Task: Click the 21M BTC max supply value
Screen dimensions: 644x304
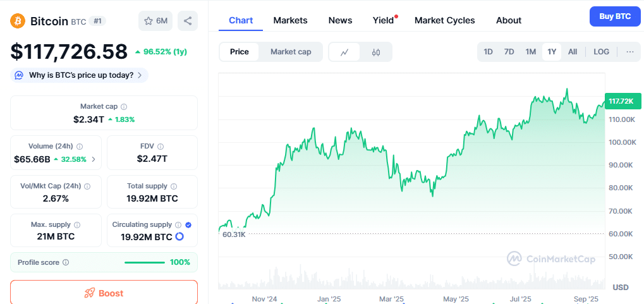Action: pyautogui.click(x=56, y=237)
